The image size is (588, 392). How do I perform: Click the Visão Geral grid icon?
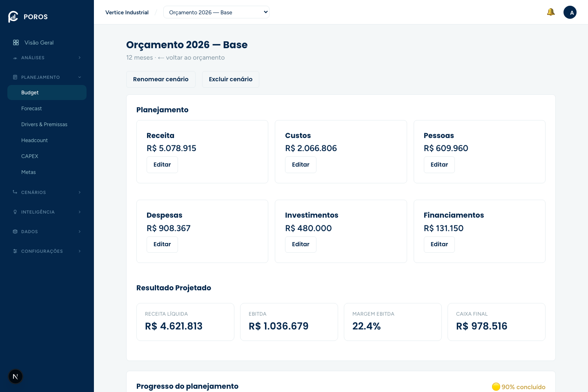point(16,42)
